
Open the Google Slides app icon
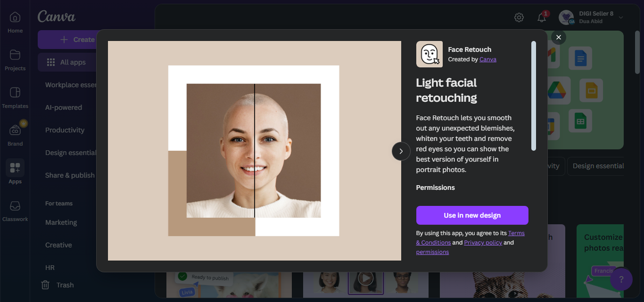pyautogui.click(x=591, y=91)
